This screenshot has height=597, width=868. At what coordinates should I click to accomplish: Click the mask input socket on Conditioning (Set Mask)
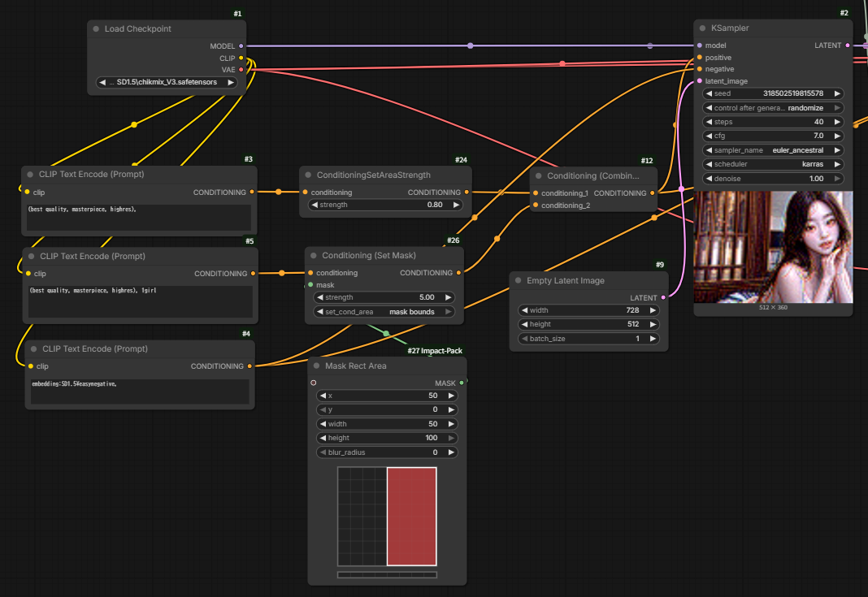310,285
